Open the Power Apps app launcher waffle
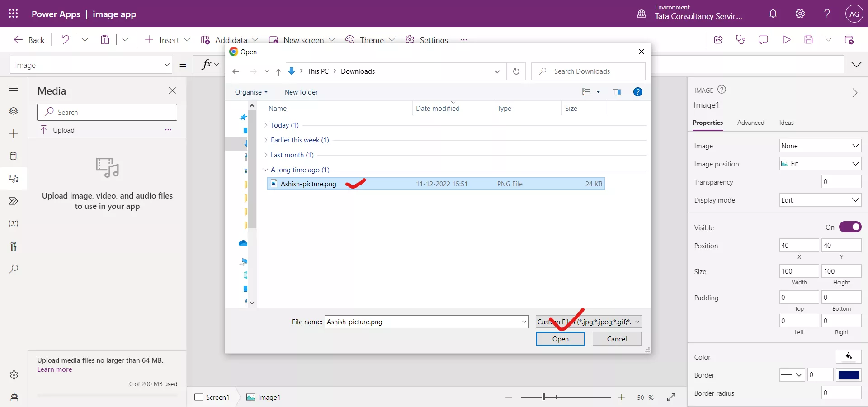The image size is (868, 407). [x=14, y=14]
